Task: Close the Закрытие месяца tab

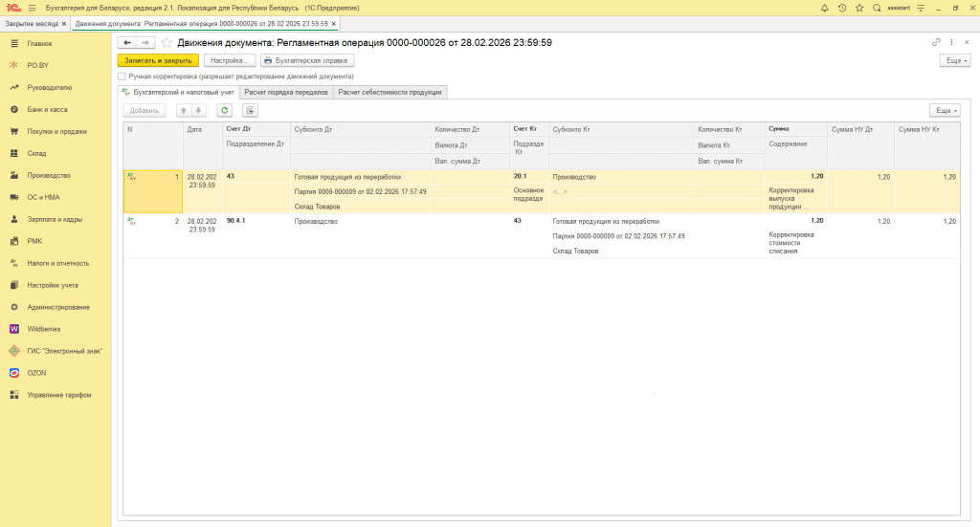Action: coord(63,22)
